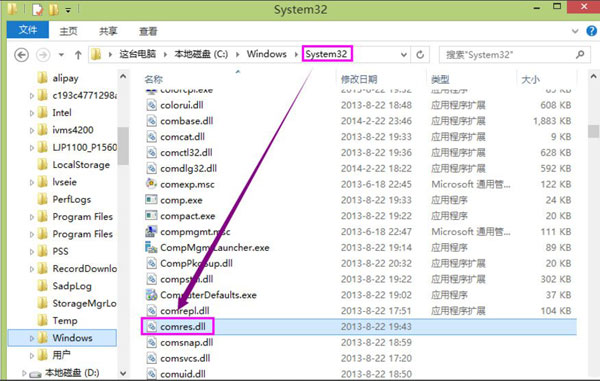Switch to the 主页 ribbon tab
The height and width of the screenshot is (381, 600).
(x=68, y=31)
